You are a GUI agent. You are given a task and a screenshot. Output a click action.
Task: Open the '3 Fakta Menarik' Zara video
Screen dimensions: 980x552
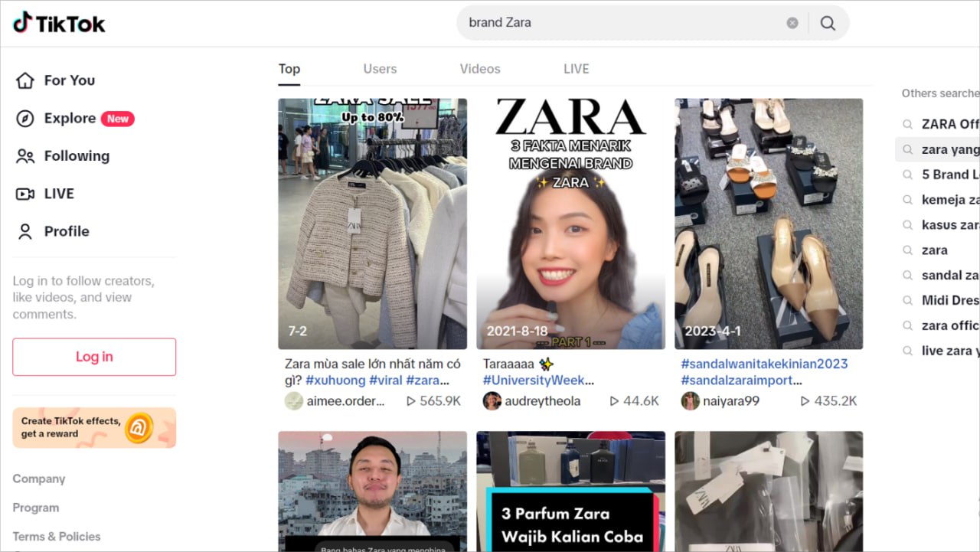[570, 224]
